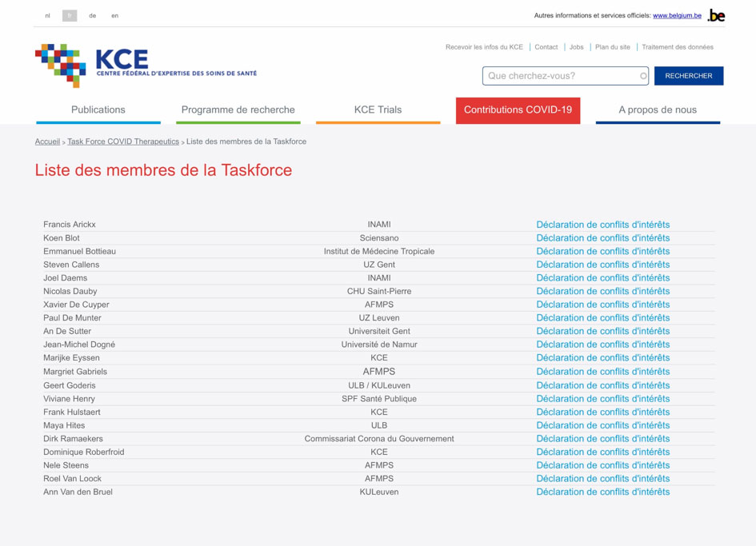Open Recevoir les infos du KCE link
756x546 pixels.
point(484,47)
